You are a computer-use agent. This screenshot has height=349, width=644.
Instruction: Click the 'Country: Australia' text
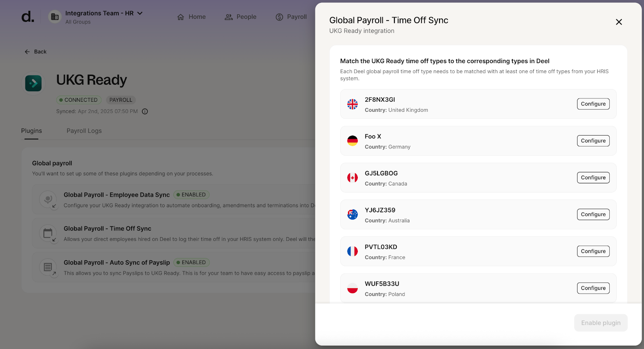click(x=387, y=221)
